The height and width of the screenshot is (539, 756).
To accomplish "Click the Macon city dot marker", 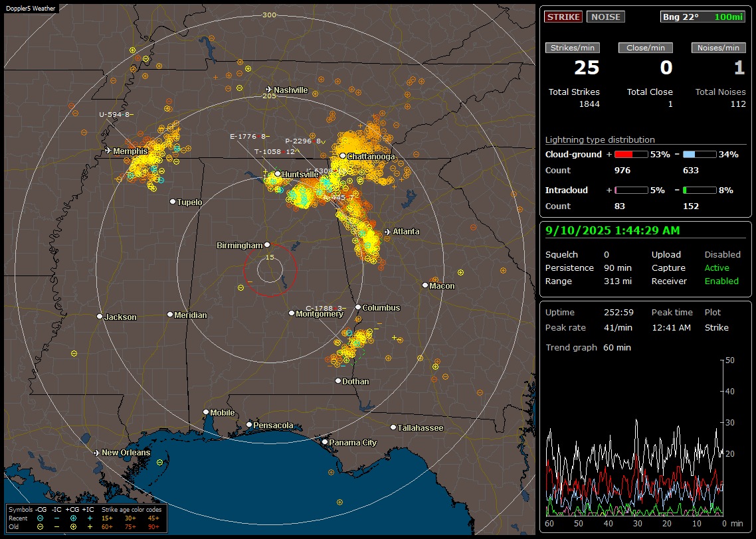I will [x=425, y=285].
